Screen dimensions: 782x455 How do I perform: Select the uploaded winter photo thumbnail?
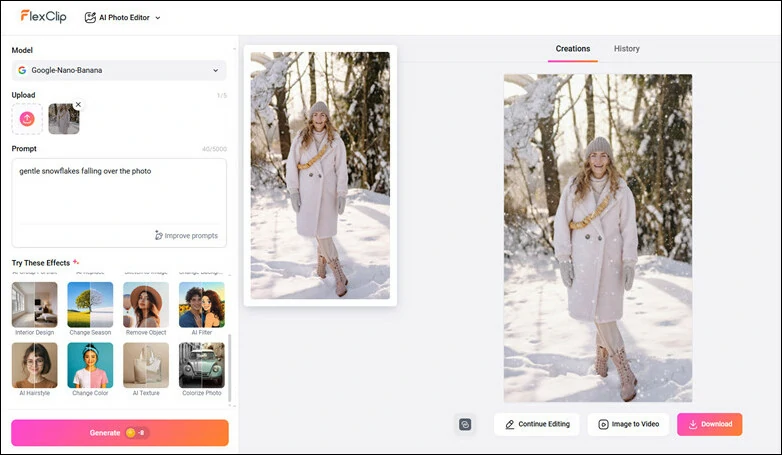[64, 119]
